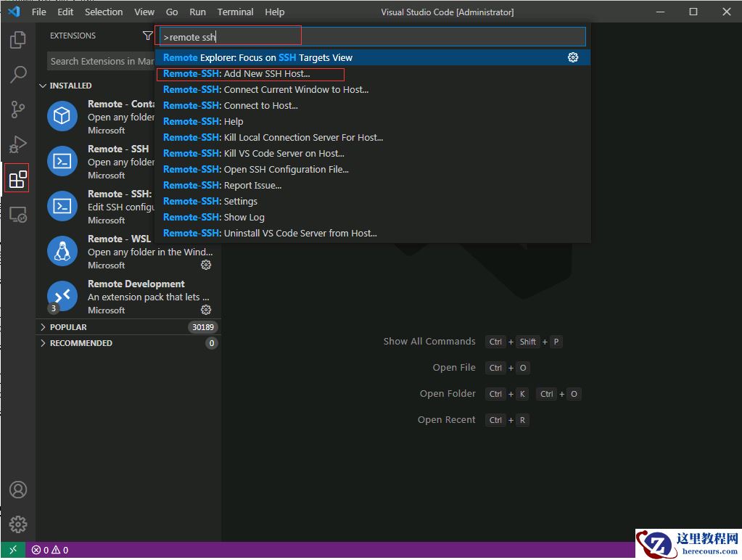This screenshot has height=560, width=742.
Task: Open the Source Control view
Action: coord(18,110)
